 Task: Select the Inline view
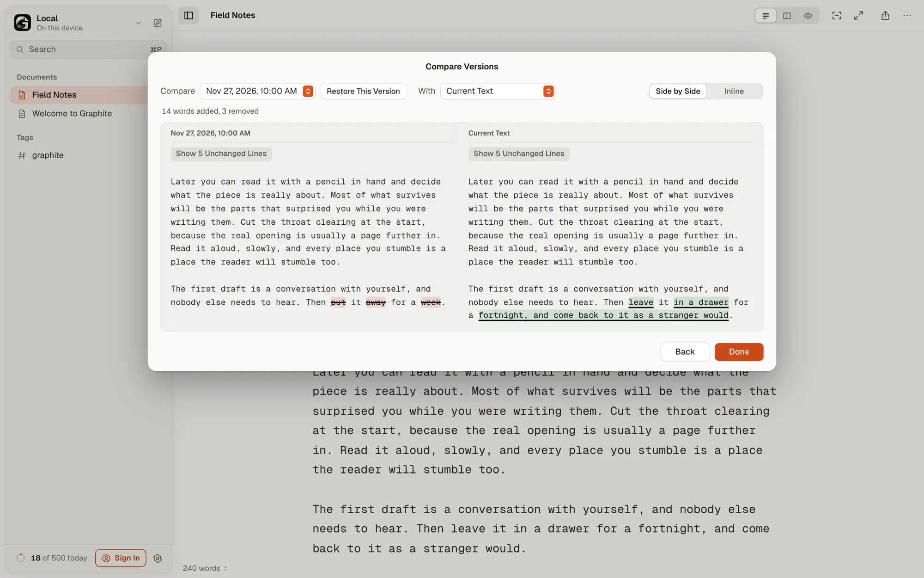point(734,91)
